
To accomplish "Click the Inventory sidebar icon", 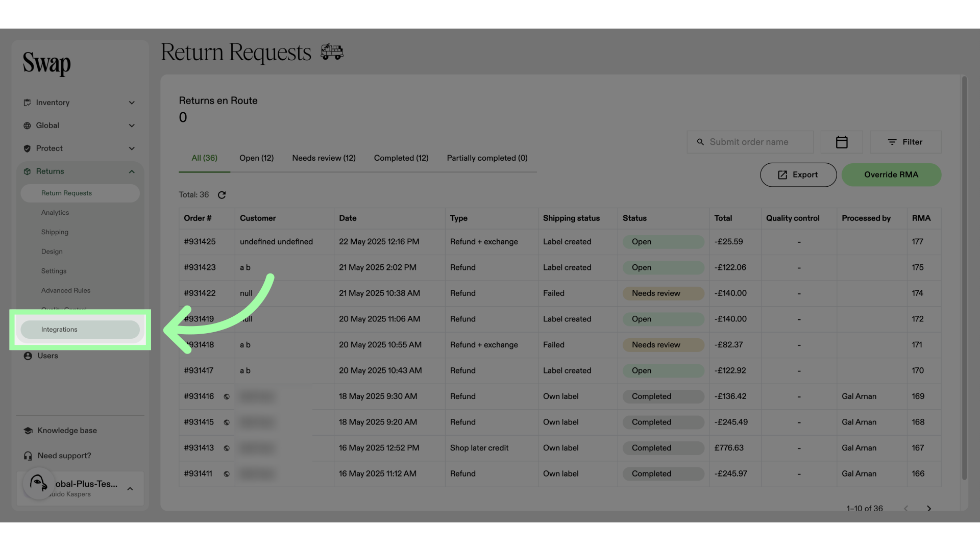I will (x=27, y=103).
